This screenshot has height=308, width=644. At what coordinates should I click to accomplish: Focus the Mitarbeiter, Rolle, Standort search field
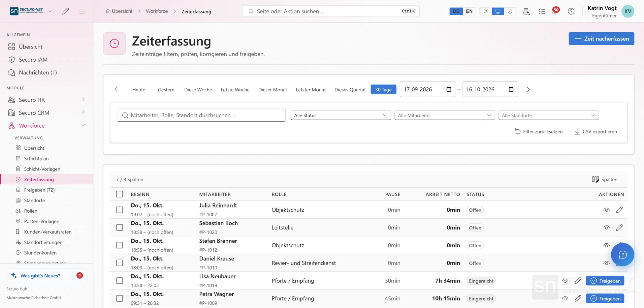pos(201,115)
